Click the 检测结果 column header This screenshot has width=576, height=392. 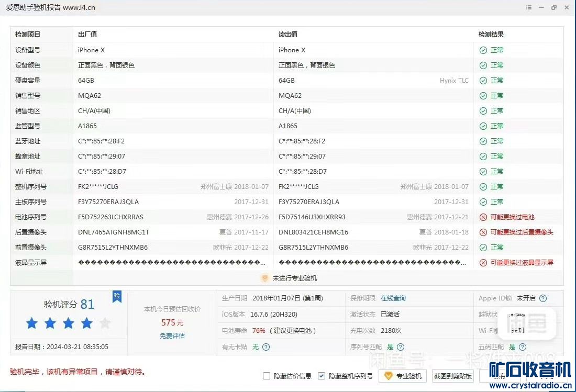(x=491, y=35)
